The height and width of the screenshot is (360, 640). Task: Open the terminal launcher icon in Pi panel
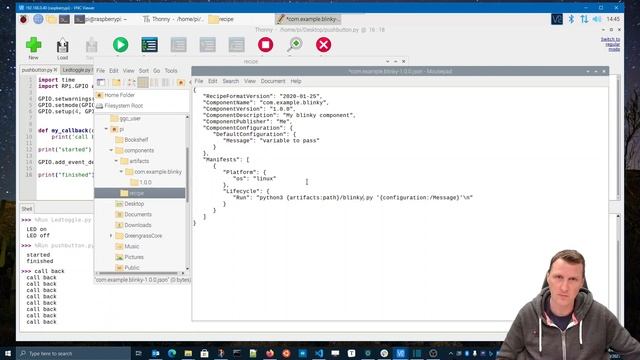pos(64,19)
